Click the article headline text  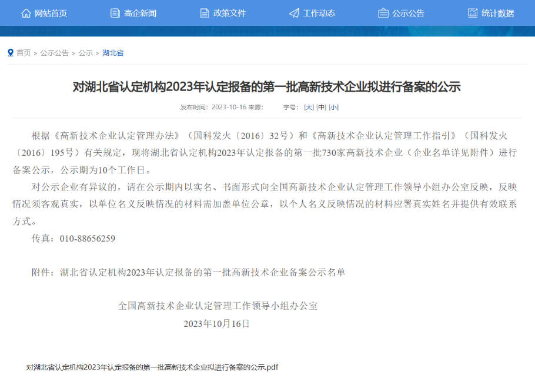267,87
